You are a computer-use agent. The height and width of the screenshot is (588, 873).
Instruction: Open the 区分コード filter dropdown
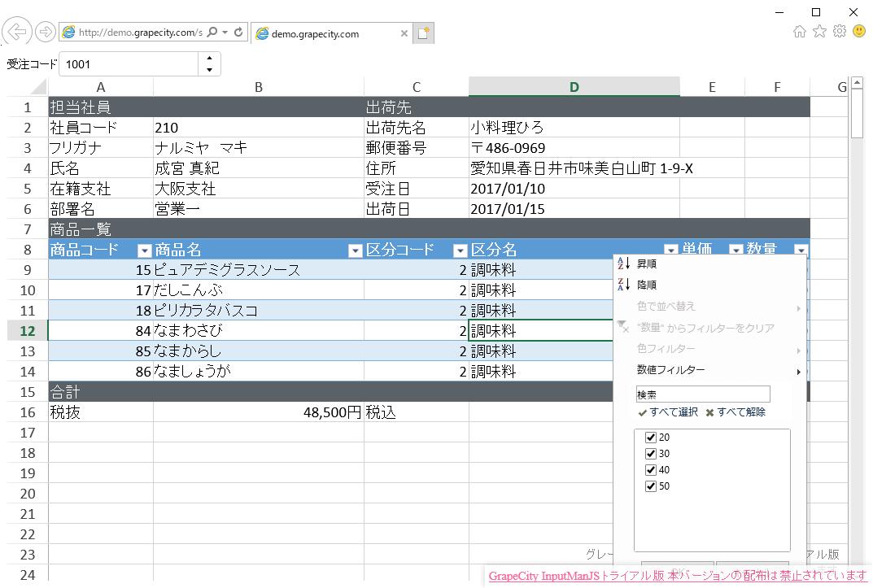click(460, 250)
